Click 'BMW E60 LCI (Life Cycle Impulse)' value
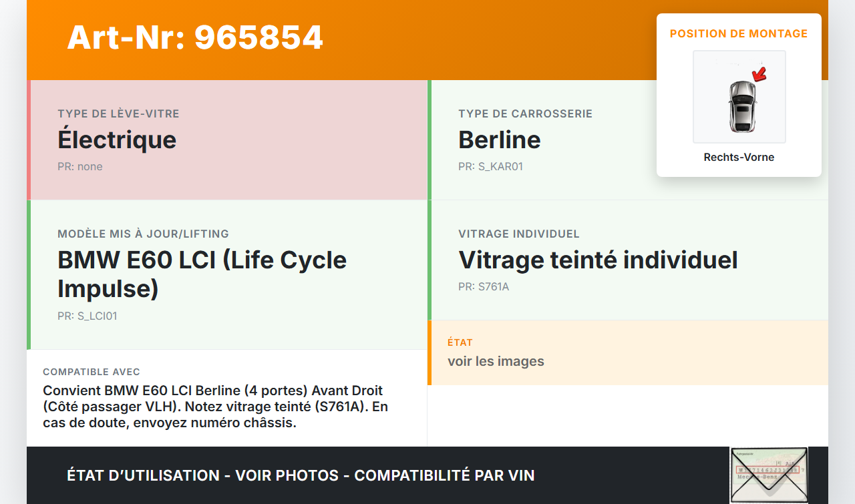The height and width of the screenshot is (504, 855). pos(202,274)
